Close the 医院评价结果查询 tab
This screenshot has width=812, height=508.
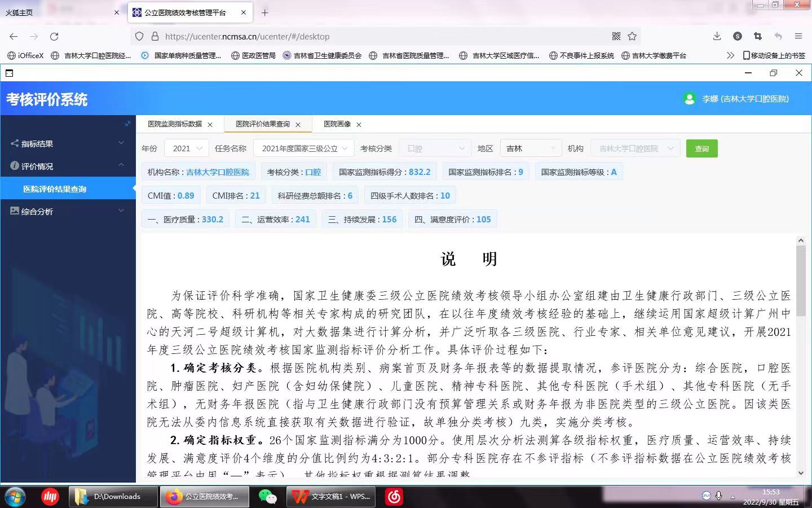click(x=298, y=125)
